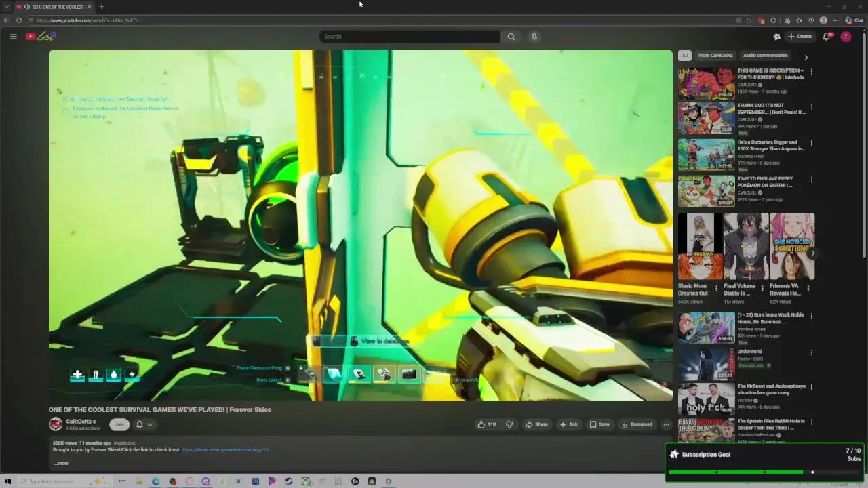Open options menu for THANK GOD video
Screen dimensions: 868x488
point(812,106)
